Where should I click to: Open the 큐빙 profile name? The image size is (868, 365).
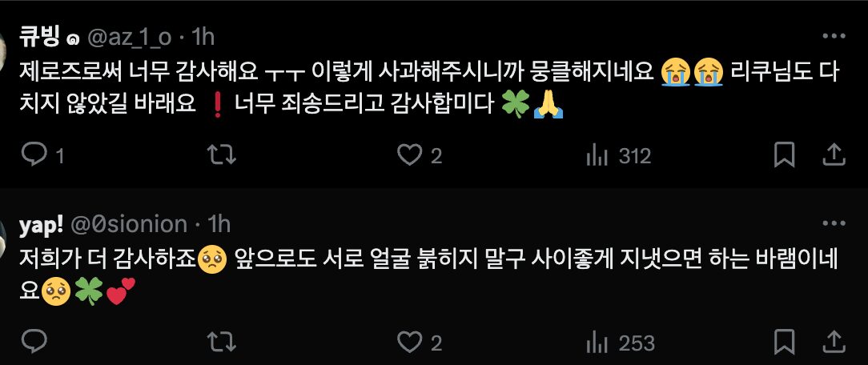click(x=42, y=36)
